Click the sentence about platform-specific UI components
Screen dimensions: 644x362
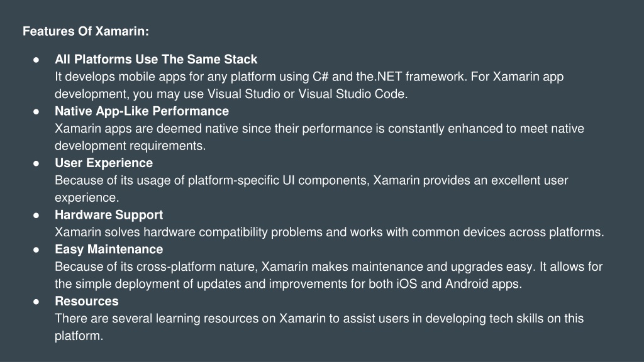coord(311,189)
